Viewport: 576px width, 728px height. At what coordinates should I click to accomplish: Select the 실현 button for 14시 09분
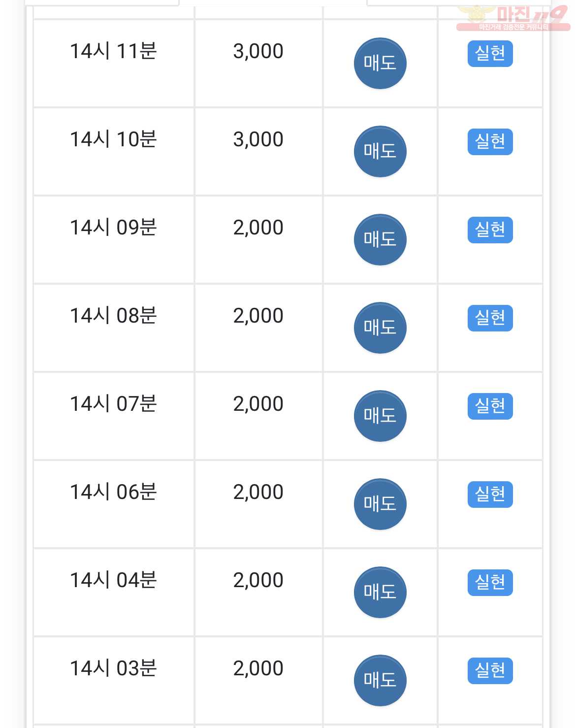490,230
